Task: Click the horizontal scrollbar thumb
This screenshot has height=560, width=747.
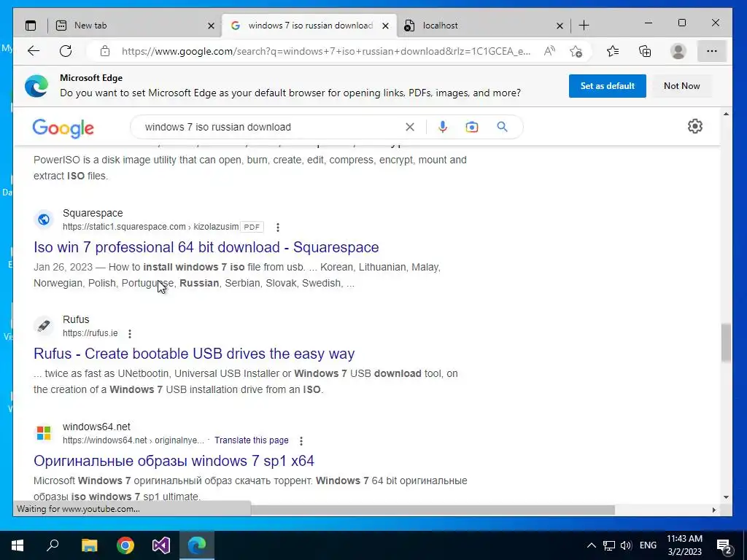Action: (433, 510)
